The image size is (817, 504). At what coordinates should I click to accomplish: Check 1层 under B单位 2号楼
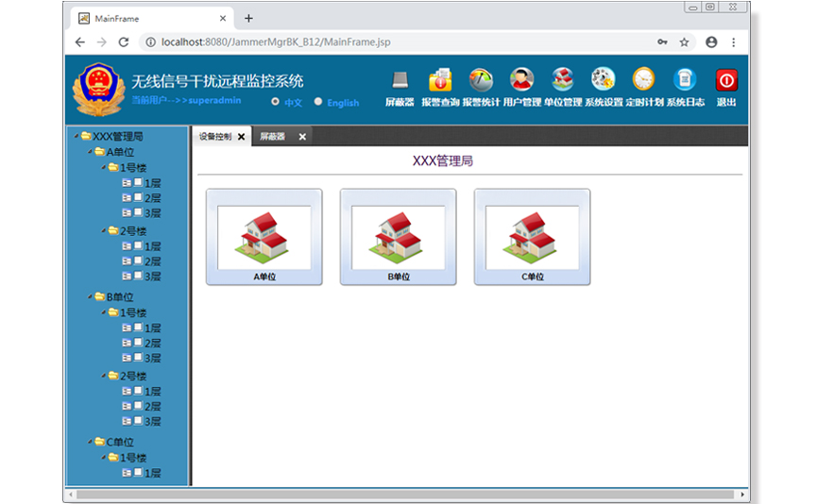click(x=138, y=391)
